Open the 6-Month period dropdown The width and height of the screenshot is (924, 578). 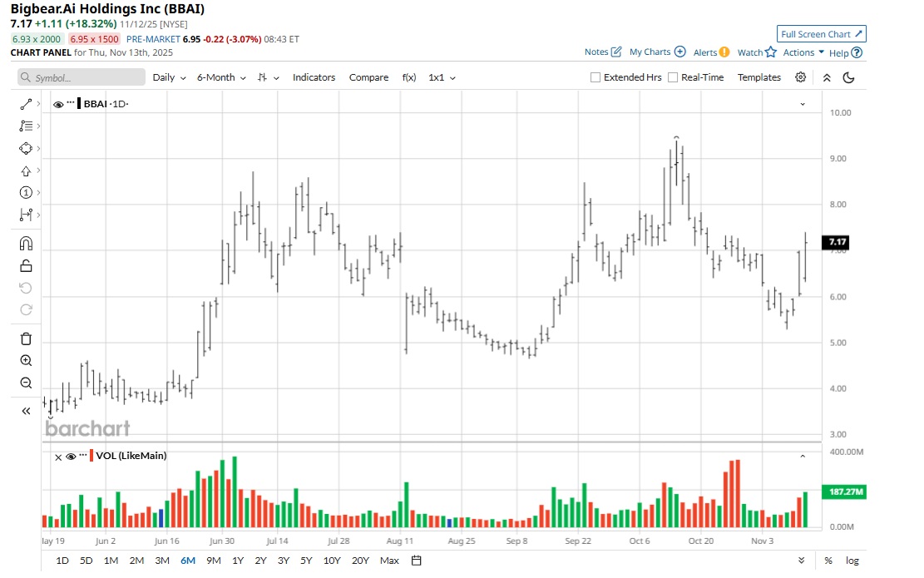[x=221, y=77]
